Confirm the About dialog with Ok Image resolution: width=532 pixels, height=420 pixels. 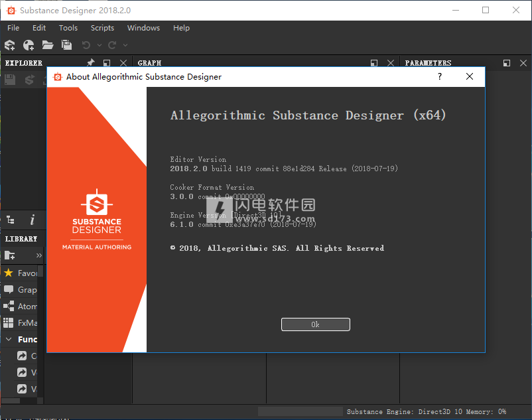[316, 324]
